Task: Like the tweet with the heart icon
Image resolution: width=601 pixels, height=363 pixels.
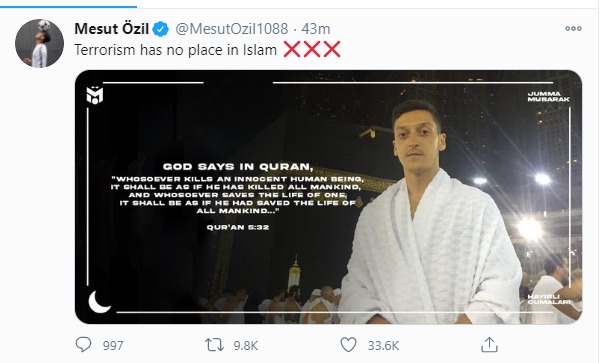Action: pyautogui.click(x=348, y=345)
